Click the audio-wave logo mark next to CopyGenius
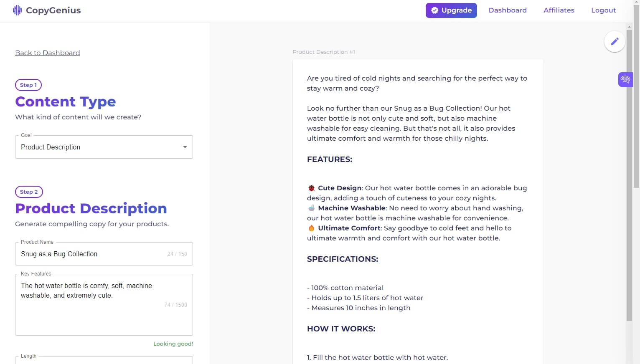 [x=17, y=10]
